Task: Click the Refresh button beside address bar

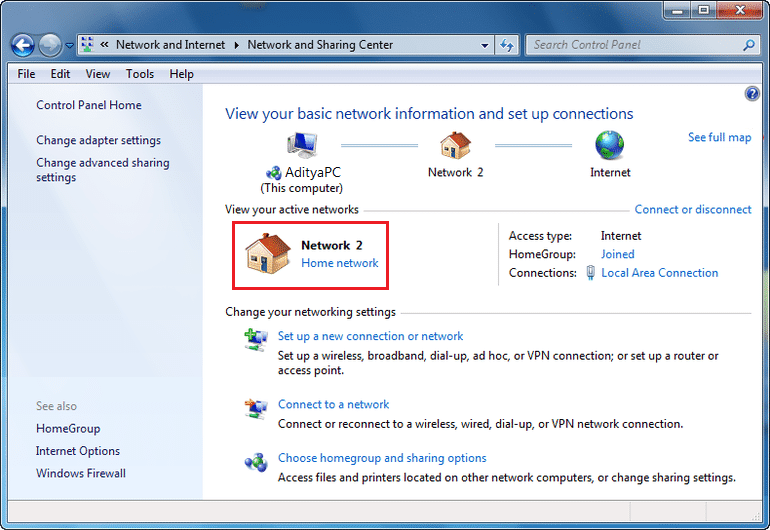Action: 506,45
